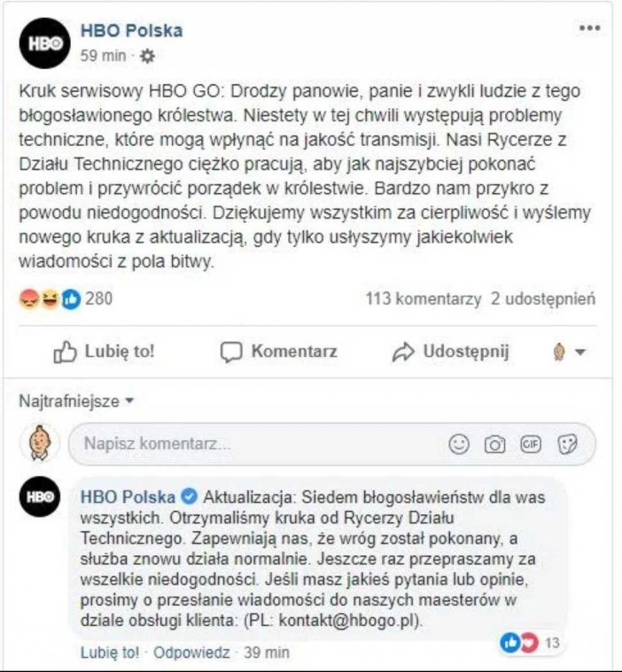Share the post via Udostępnij
This screenshot has height=672, width=622.
(450, 351)
